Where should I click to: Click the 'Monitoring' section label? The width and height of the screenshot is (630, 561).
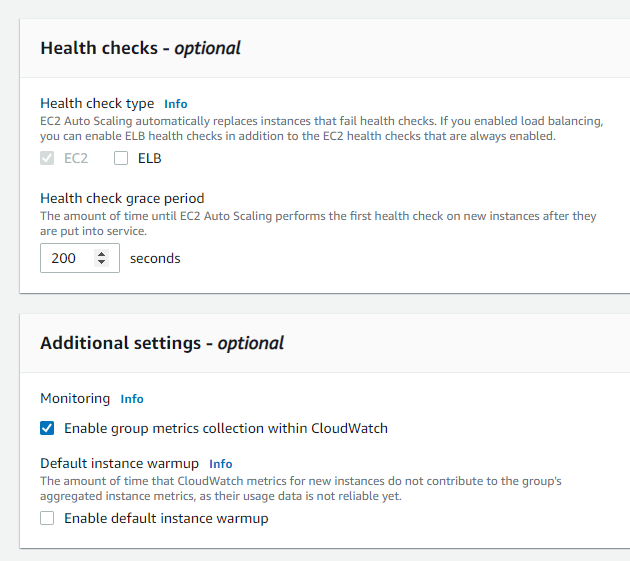75,398
